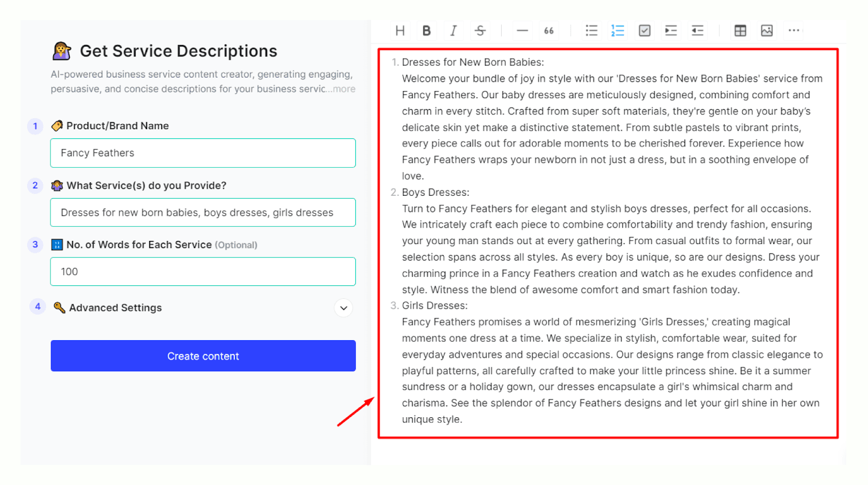The width and height of the screenshot is (868, 485).
Task: Apply strikethrough formatting
Action: click(480, 30)
